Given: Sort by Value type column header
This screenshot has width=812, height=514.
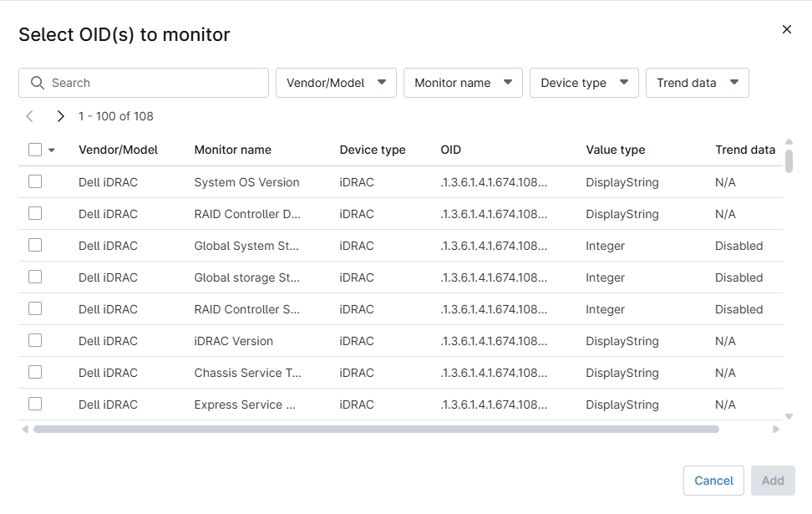Looking at the screenshot, I should tap(615, 150).
